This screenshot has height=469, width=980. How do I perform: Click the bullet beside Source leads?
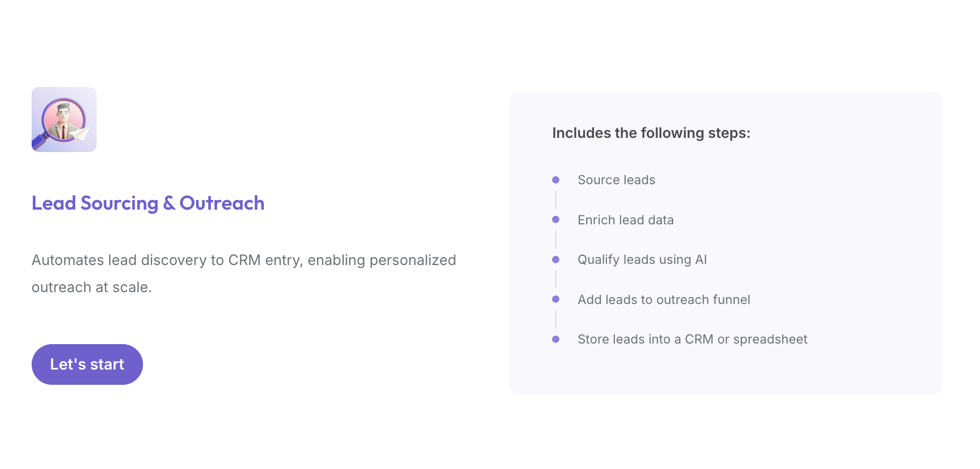point(556,180)
